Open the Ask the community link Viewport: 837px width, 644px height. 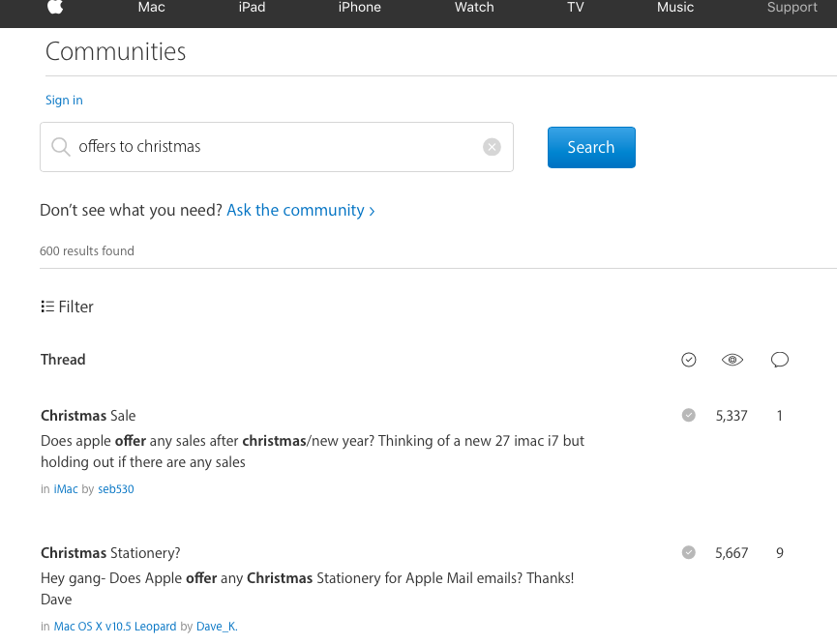pos(300,210)
